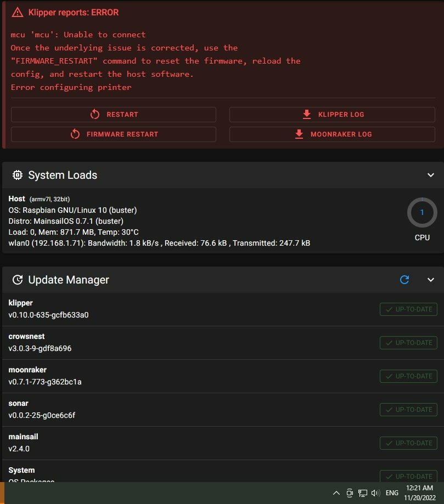444x504 pixels.
Task: Open the network tray icon
Action: (x=363, y=492)
